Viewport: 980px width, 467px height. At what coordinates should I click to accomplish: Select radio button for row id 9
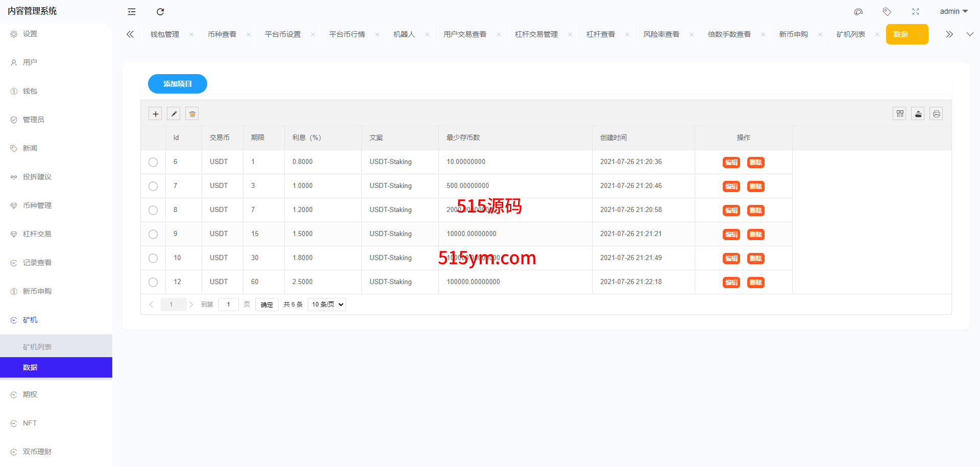[153, 234]
